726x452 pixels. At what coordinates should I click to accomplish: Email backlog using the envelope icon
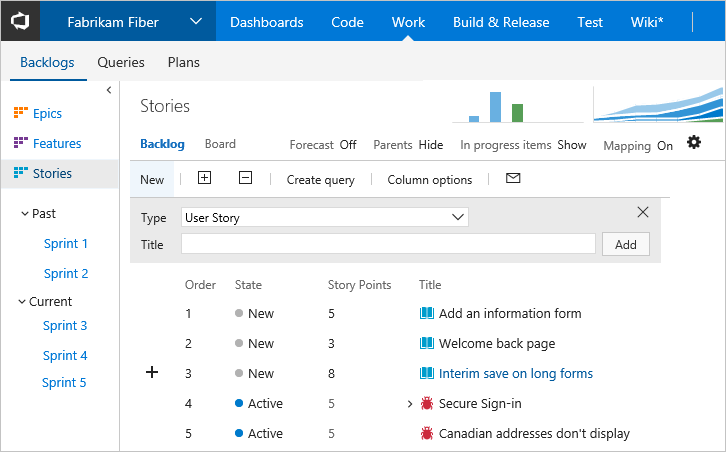coord(513,178)
